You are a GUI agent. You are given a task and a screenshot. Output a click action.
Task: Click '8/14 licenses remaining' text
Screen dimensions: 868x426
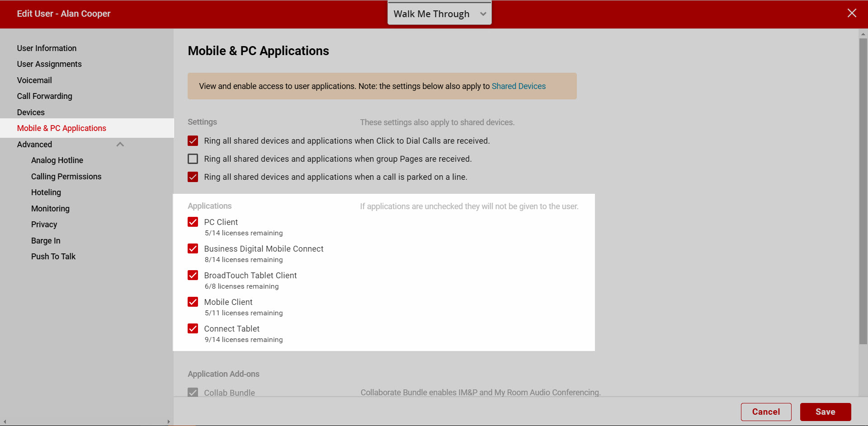(244, 260)
